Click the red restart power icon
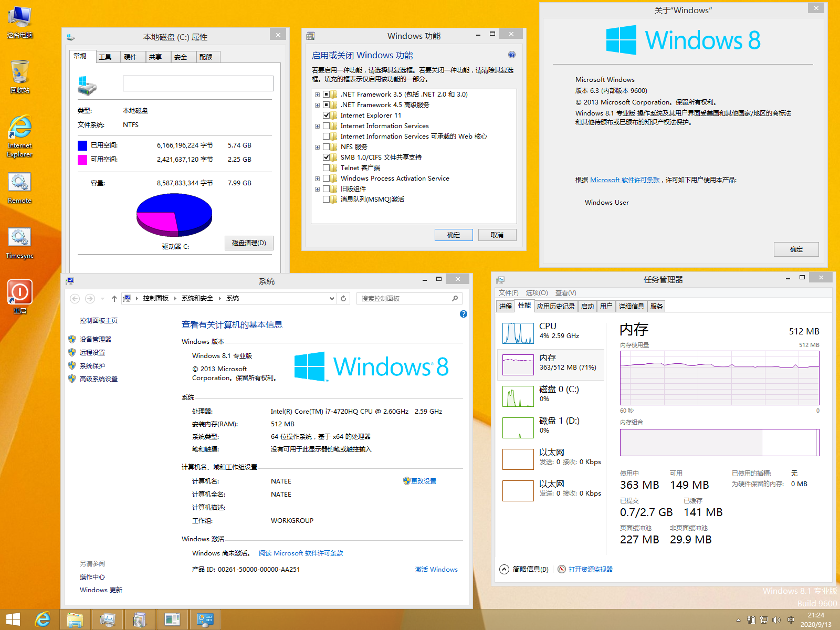This screenshot has width=840, height=630. click(19, 292)
